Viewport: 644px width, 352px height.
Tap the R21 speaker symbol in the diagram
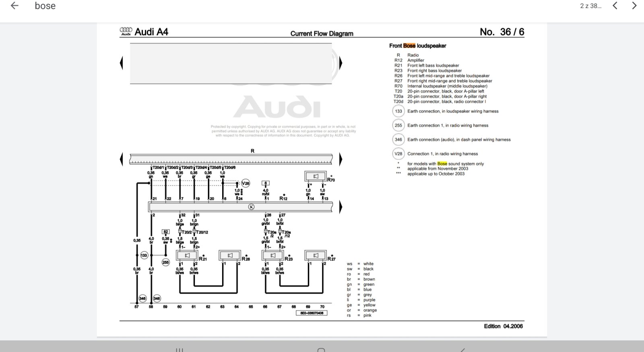click(187, 255)
